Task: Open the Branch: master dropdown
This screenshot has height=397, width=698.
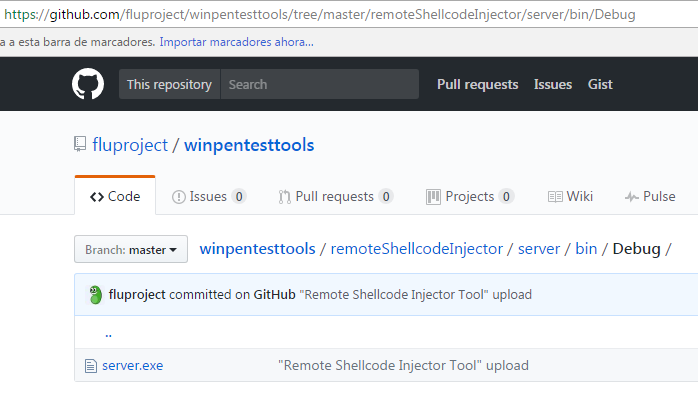Action: click(x=131, y=249)
